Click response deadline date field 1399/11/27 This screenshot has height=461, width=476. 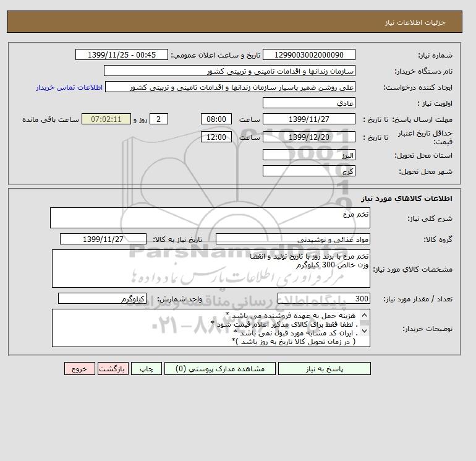[x=308, y=119]
